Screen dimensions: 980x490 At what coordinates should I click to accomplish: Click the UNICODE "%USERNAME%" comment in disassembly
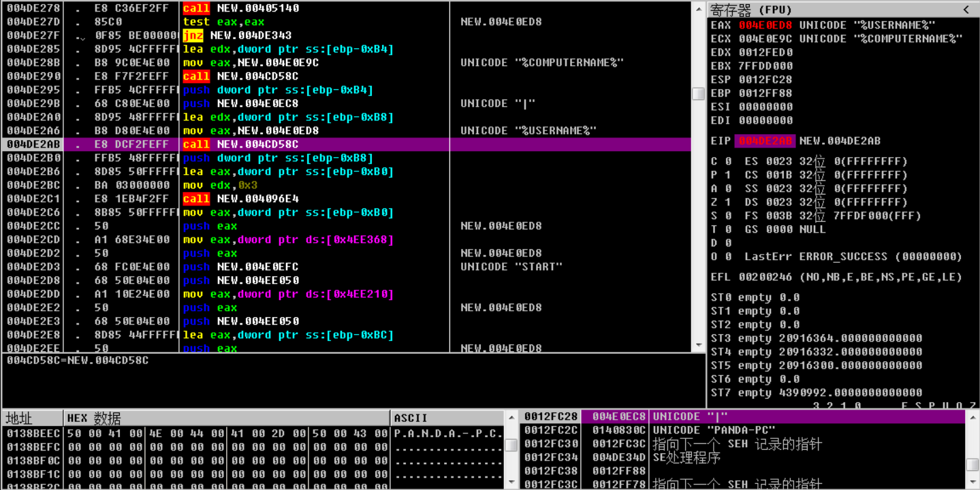(x=528, y=131)
